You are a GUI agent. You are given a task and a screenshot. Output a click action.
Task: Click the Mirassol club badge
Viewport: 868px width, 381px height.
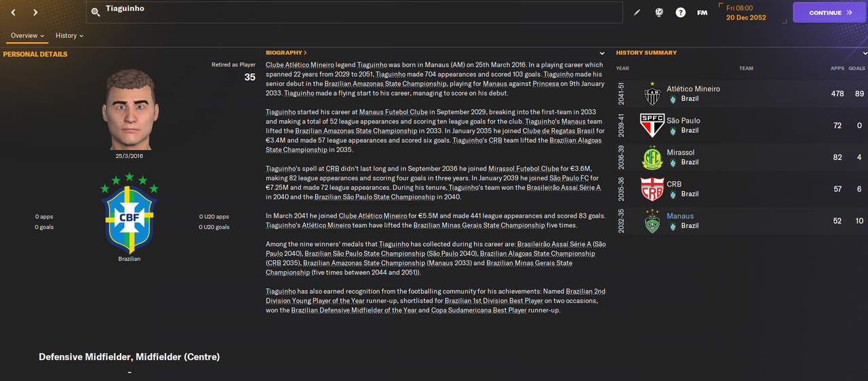(652, 157)
